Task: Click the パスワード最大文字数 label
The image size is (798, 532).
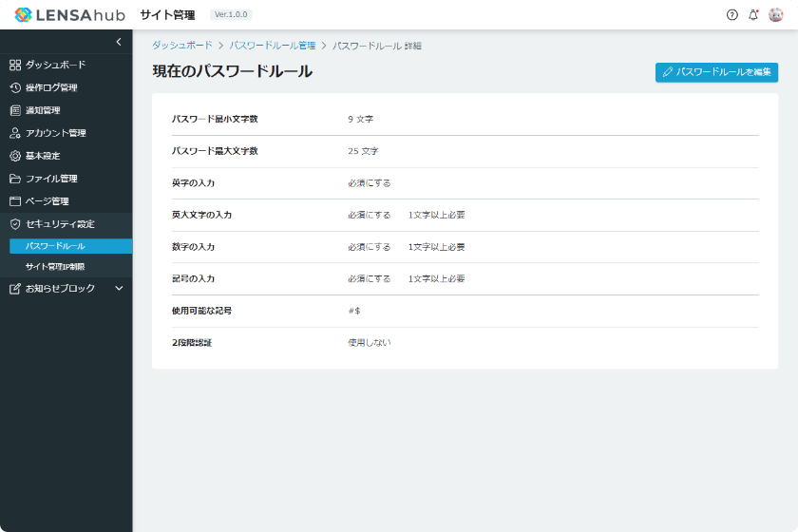Action: click(x=215, y=151)
